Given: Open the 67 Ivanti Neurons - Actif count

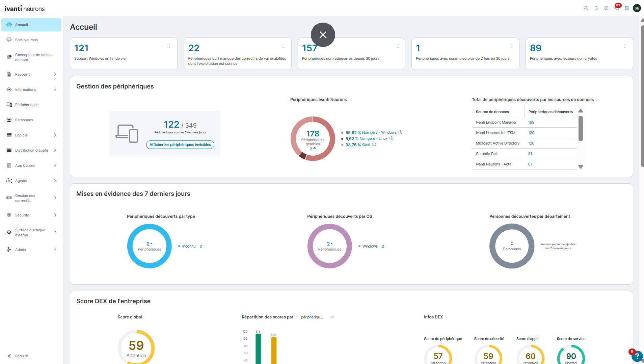Looking at the screenshot, I should (x=530, y=164).
